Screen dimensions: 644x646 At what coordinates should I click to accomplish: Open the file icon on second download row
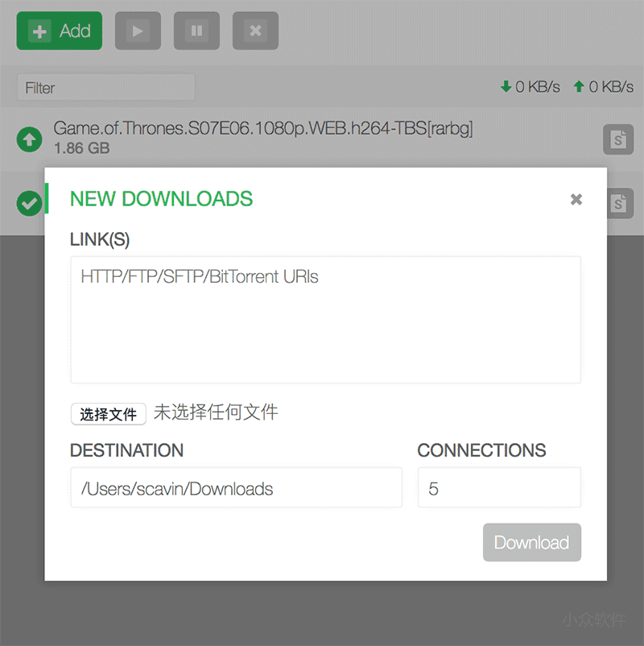click(617, 203)
